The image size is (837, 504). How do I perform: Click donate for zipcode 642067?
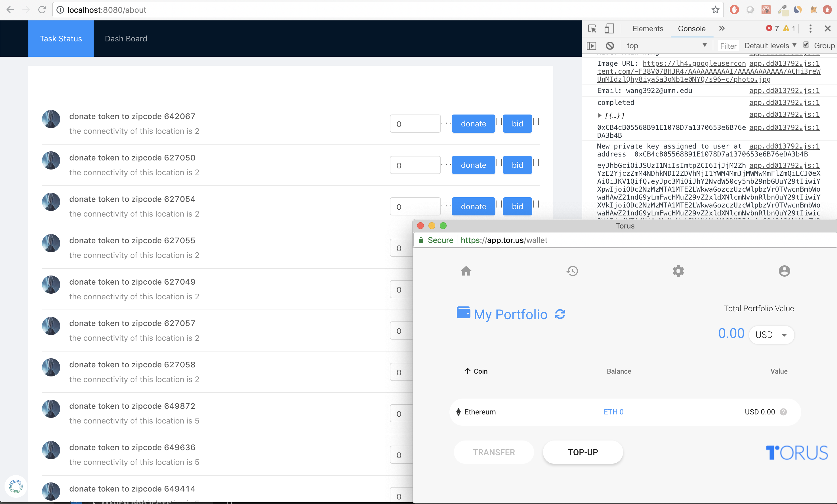click(473, 124)
